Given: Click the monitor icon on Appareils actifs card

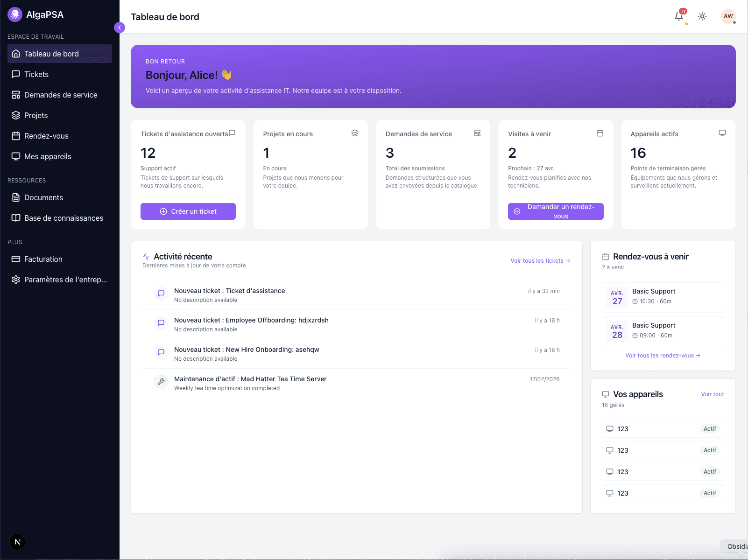Looking at the screenshot, I should click(722, 133).
